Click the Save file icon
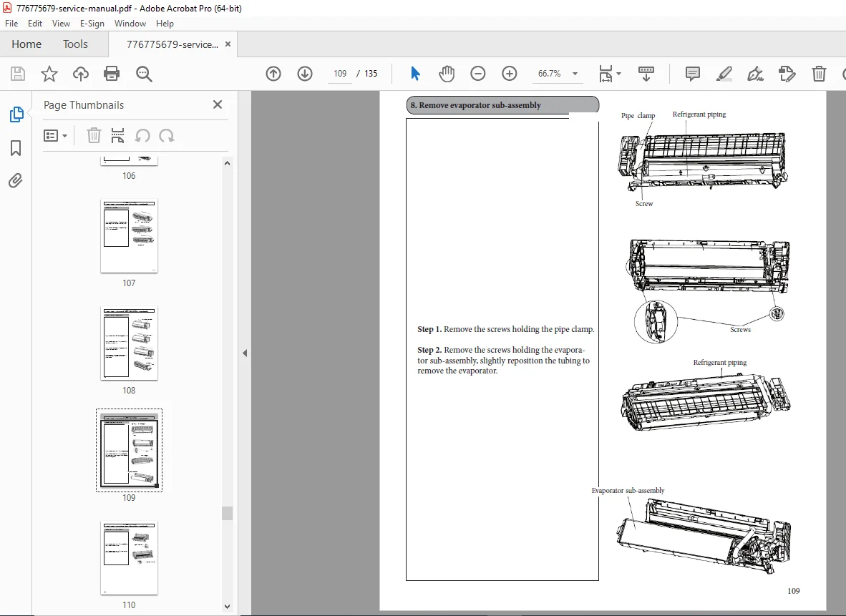The width and height of the screenshot is (846, 616). (18, 74)
